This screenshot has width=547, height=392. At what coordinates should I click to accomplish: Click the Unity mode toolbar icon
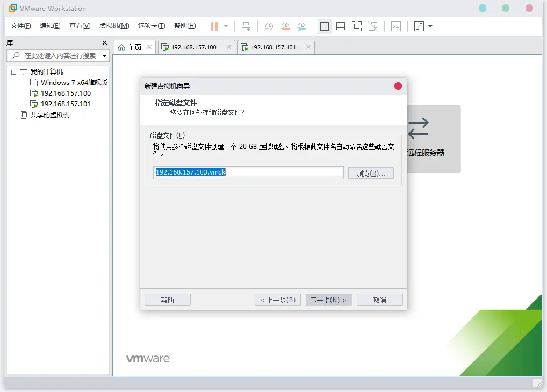tap(373, 26)
